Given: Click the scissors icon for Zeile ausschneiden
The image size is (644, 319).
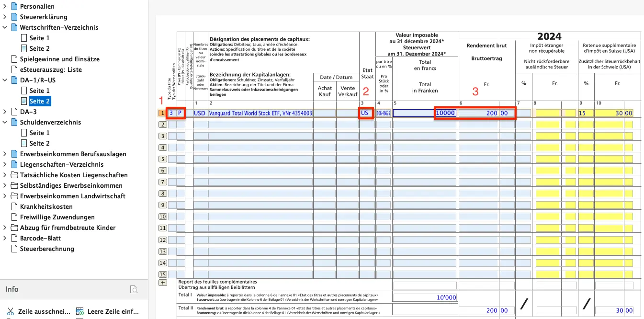Looking at the screenshot, I should (10, 311).
